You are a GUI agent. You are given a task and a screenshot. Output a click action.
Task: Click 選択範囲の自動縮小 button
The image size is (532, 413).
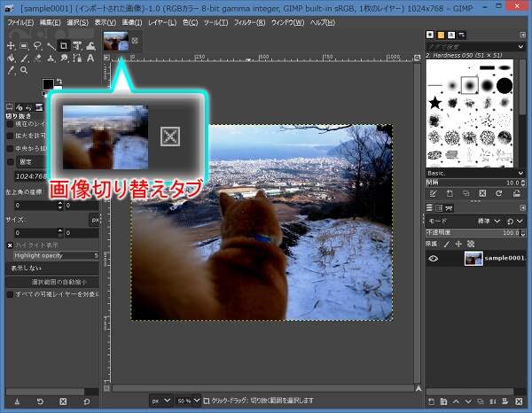[x=52, y=282]
